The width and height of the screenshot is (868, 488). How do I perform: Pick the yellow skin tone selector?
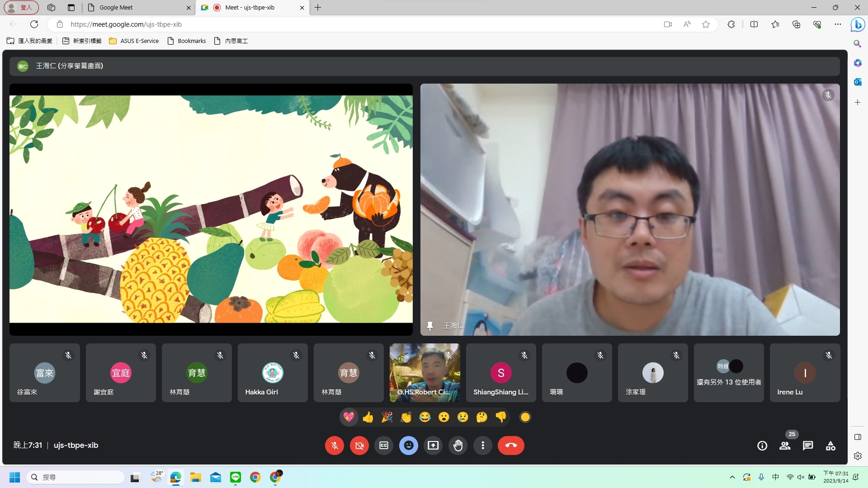click(525, 417)
